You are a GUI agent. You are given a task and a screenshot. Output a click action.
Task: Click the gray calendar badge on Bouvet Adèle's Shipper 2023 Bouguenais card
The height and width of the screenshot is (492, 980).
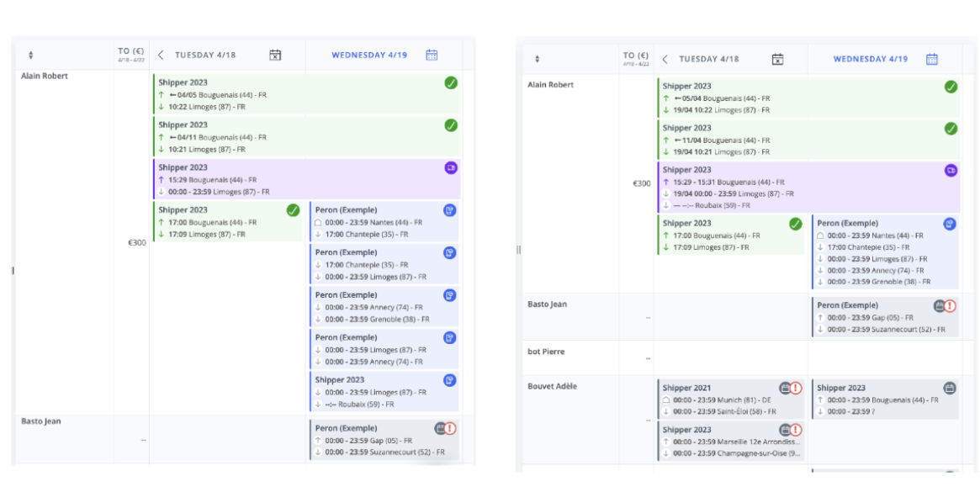(950, 387)
